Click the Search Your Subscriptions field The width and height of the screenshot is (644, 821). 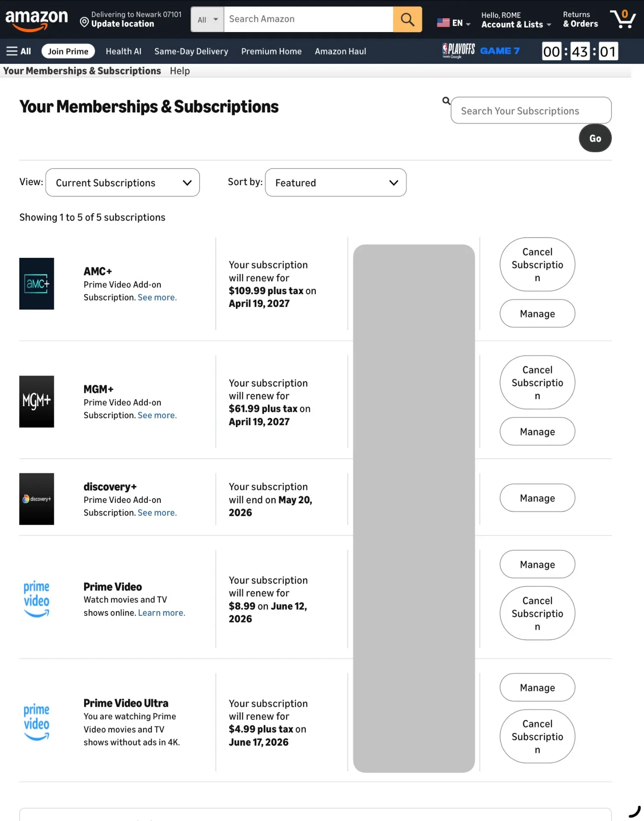(x=531, y=111)
